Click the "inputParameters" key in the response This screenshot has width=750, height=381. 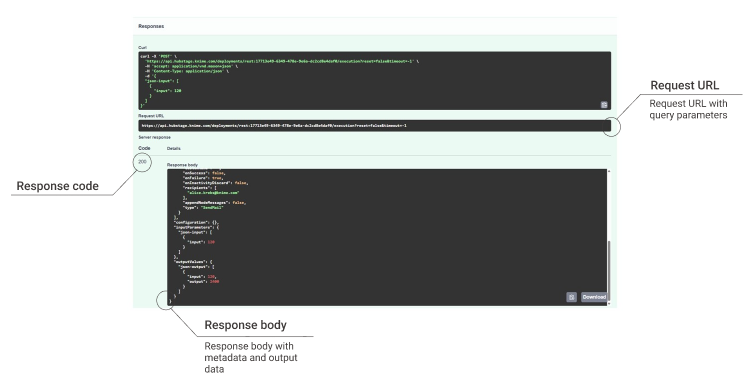[x=192, y=228]
